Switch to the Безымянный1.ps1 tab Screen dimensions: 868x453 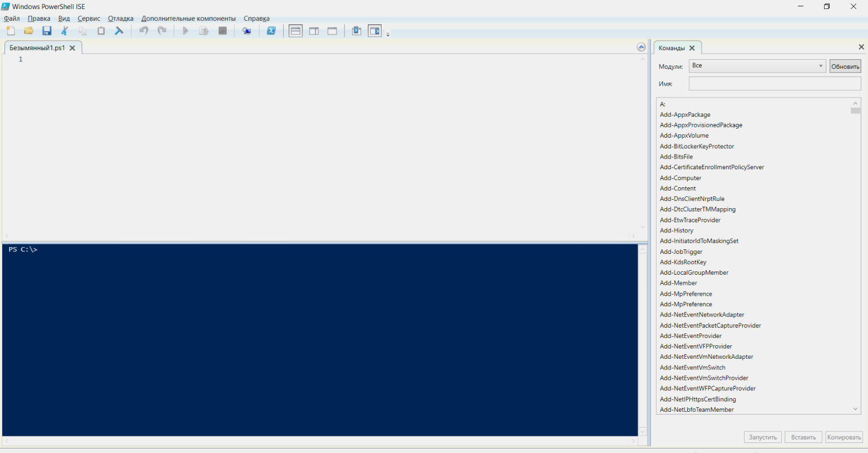click(37, 48)
